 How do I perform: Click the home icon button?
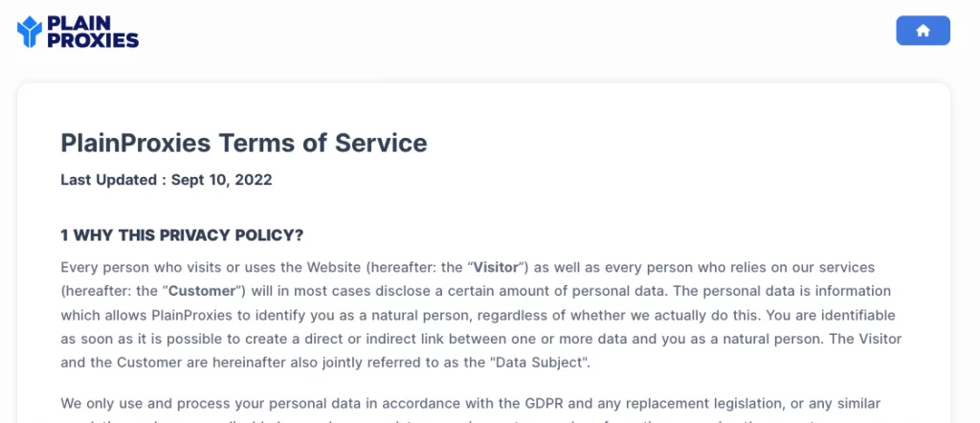(x=923, y=31)
